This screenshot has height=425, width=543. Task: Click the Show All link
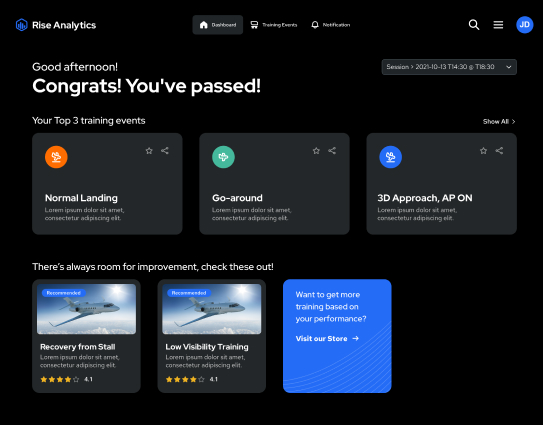point(499,122)
